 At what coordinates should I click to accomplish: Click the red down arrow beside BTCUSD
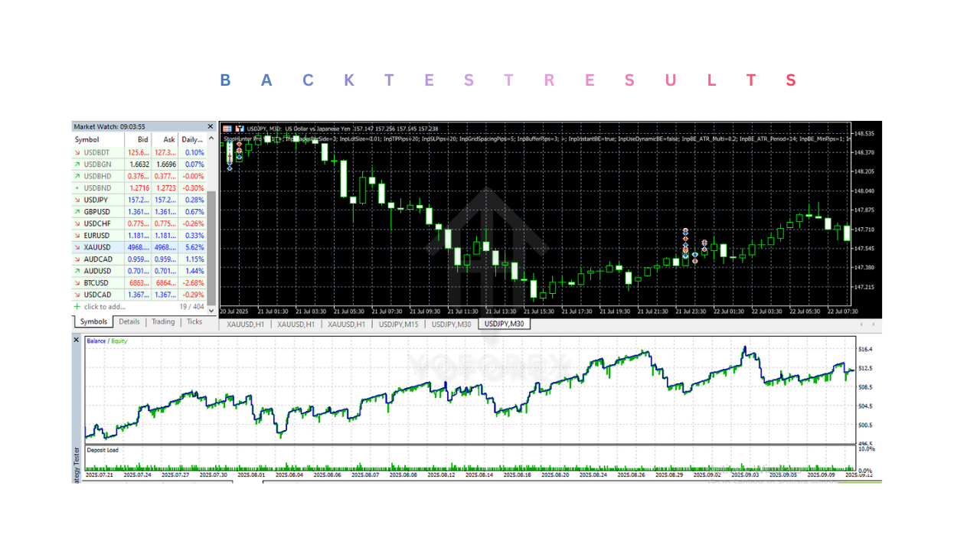[x=77, y=283]
